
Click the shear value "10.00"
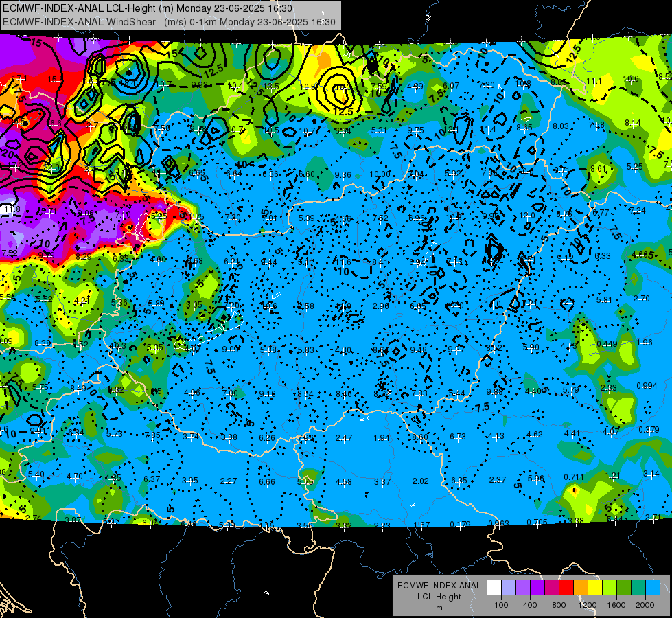pyautogui.click(x=380, y=174)
